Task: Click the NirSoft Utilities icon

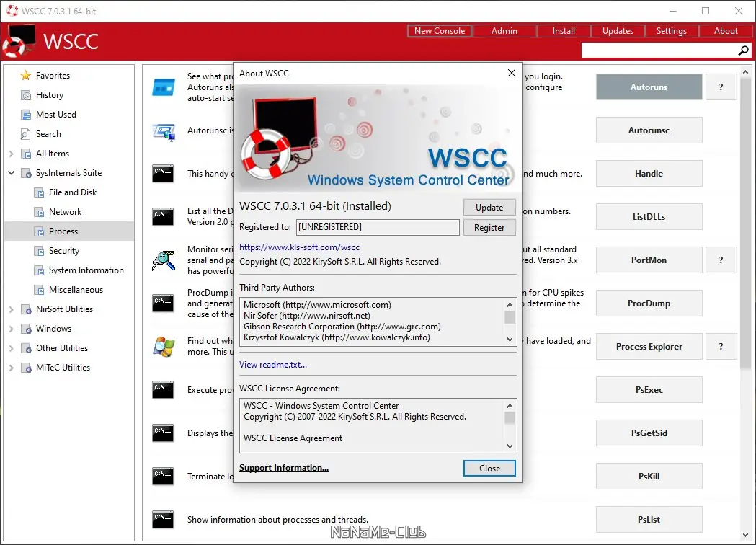Action: (x=26, y=310)
